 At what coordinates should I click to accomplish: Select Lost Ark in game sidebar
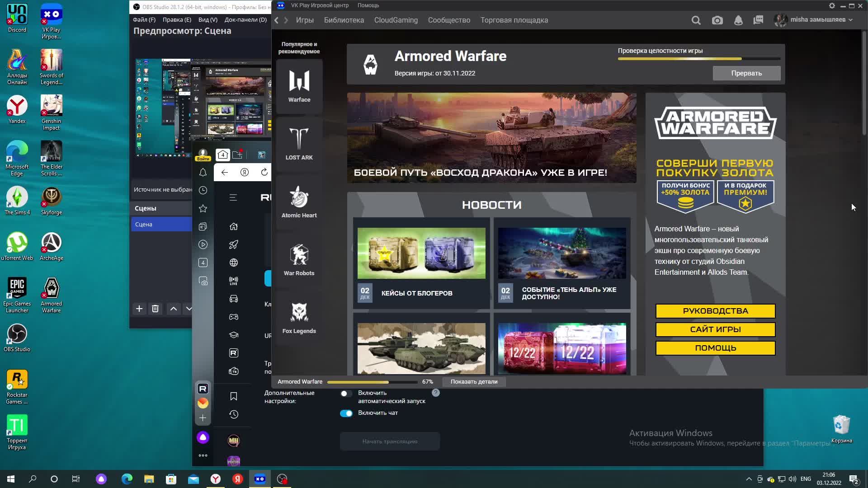(x=299, y=144)
